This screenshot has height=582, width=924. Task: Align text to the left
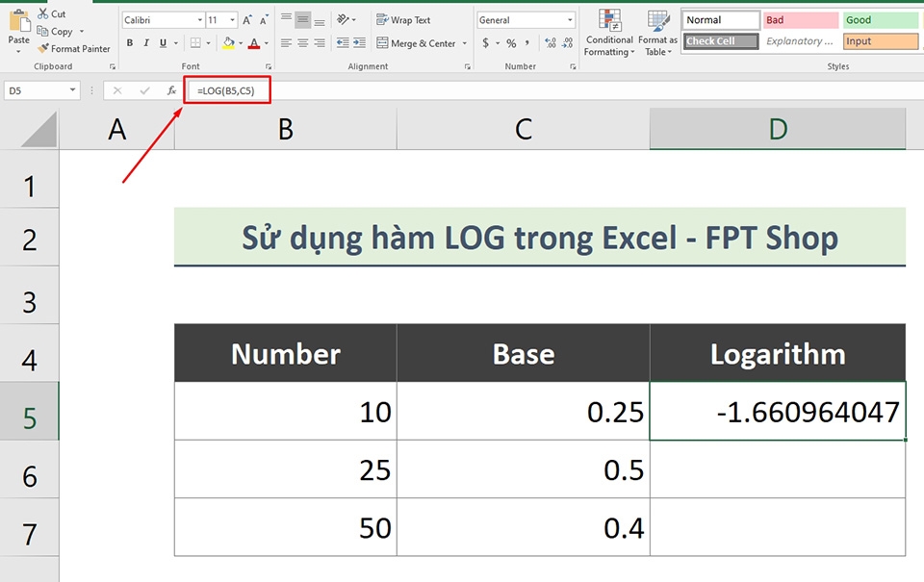click(287, 43)
